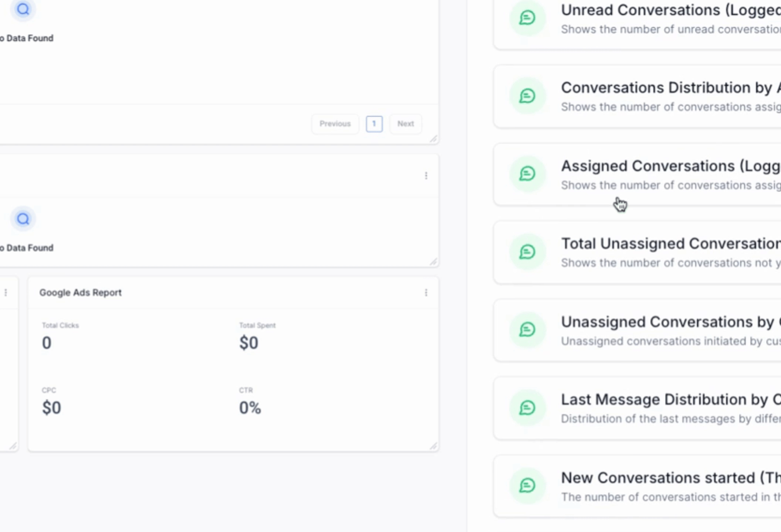This screenshot has height=532, width=781.
Task: Click Unassigned Conversations by channel chat icon
Action: [527, 330]
